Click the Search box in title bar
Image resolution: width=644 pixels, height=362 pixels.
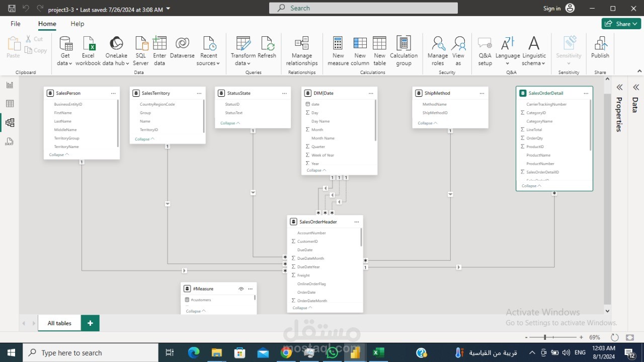(x=363, y=8)
